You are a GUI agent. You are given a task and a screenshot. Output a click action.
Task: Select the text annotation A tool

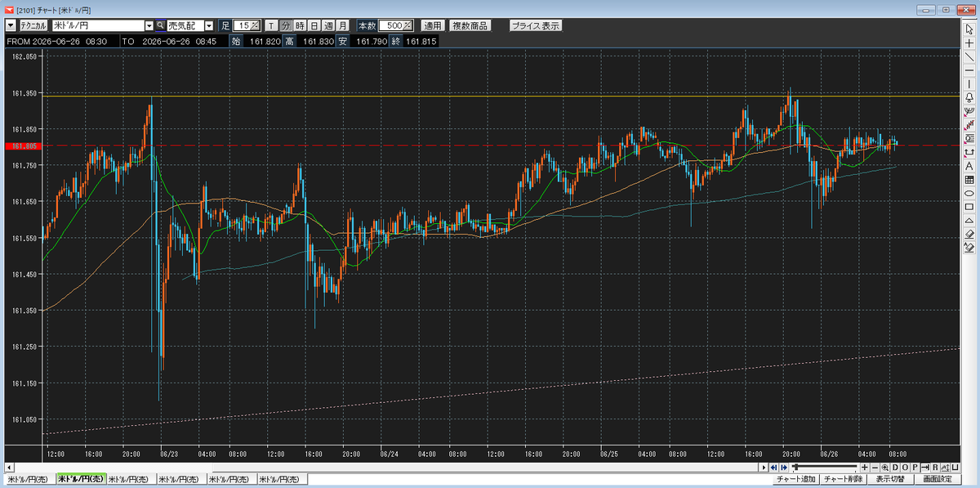pos(969,166)
